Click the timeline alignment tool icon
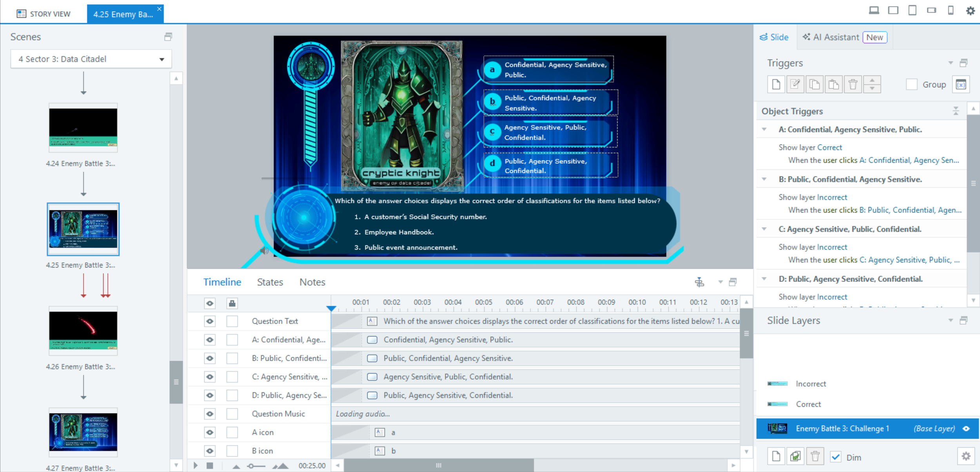The width and height of the screenshot is (980, 472). pos(699,282)
